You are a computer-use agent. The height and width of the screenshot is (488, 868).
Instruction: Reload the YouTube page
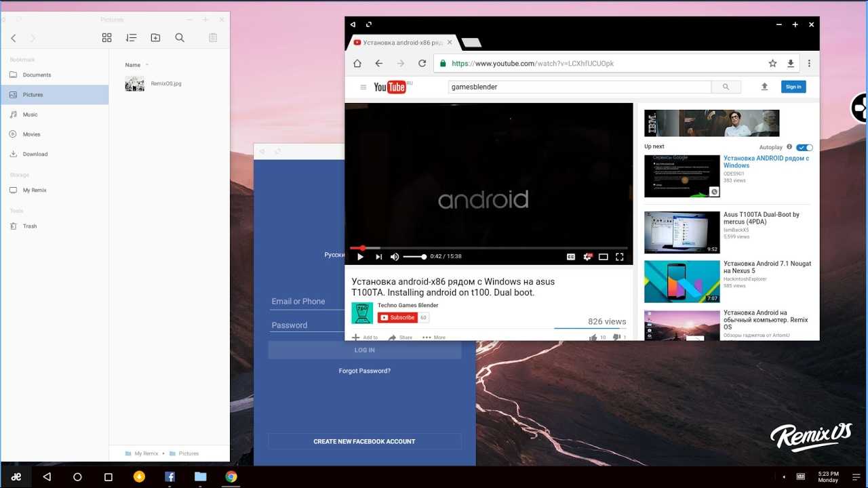(422, 64)
